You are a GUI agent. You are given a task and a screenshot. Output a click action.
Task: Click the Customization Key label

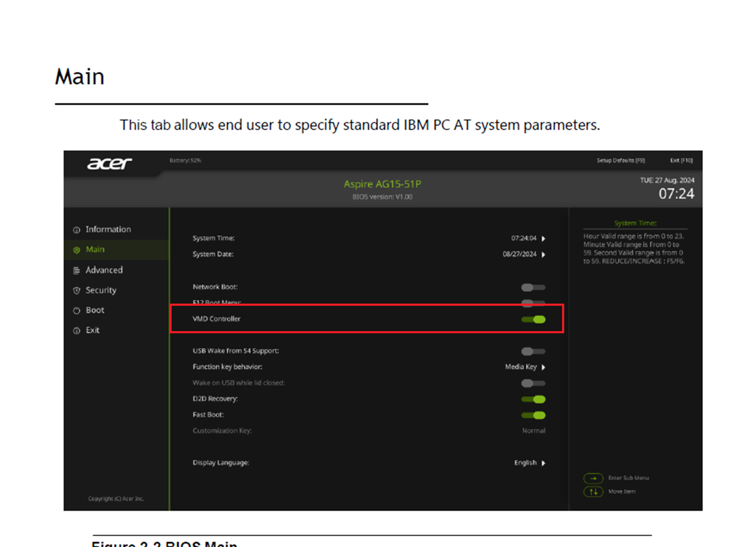222,430
